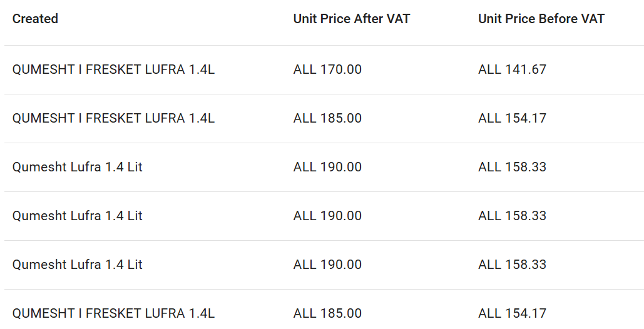This screenshot has width=644, height=329.
Task: Click second ALL 158.33 before-VAT cell
Action: pos(512,216)
